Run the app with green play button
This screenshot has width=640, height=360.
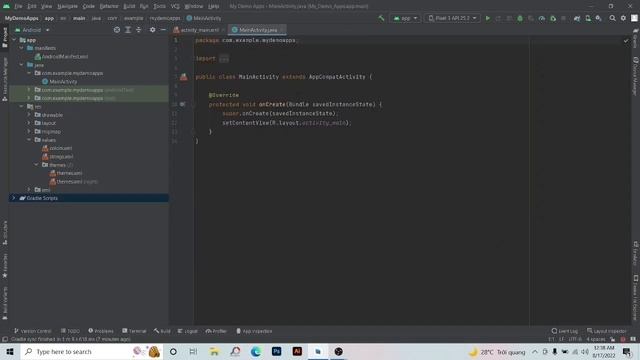click(488, 18)
